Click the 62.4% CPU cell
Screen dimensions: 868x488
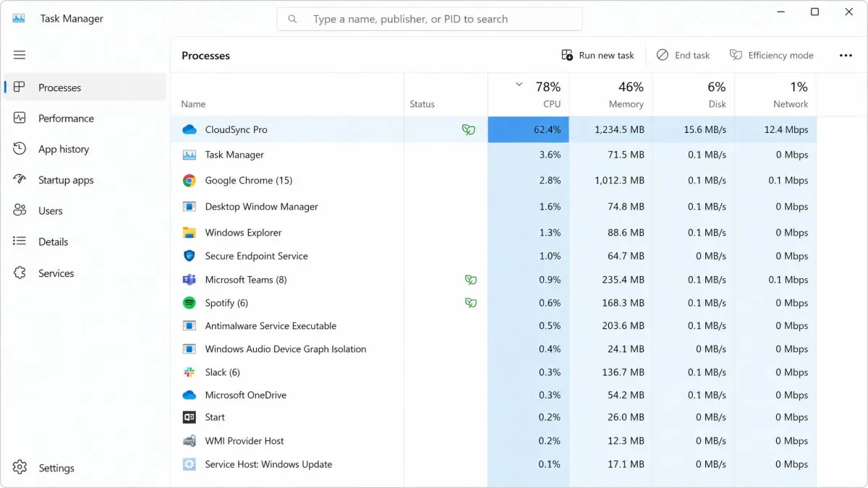coord(529,129)
